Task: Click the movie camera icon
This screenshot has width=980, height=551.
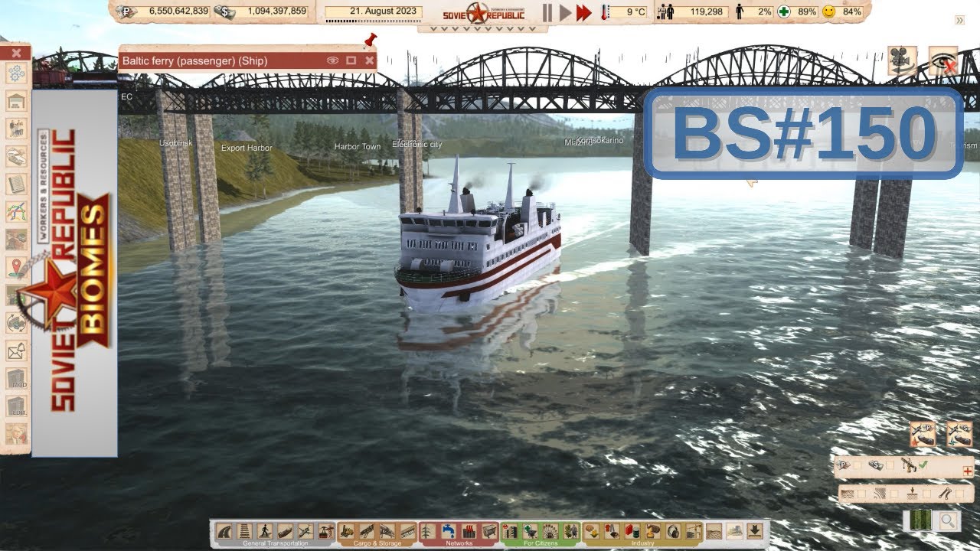Action: pos(903,61)
